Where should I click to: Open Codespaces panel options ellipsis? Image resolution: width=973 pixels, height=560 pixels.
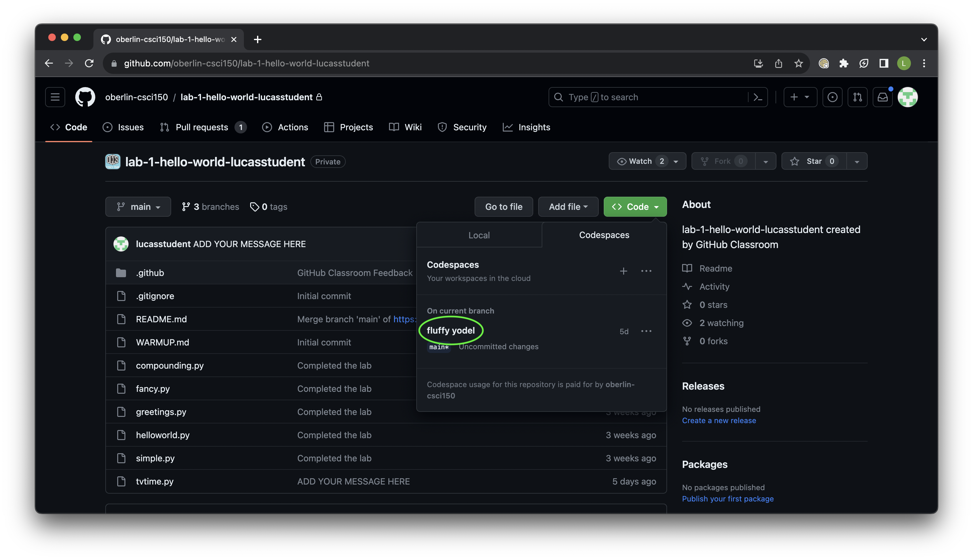pos(646,271)
